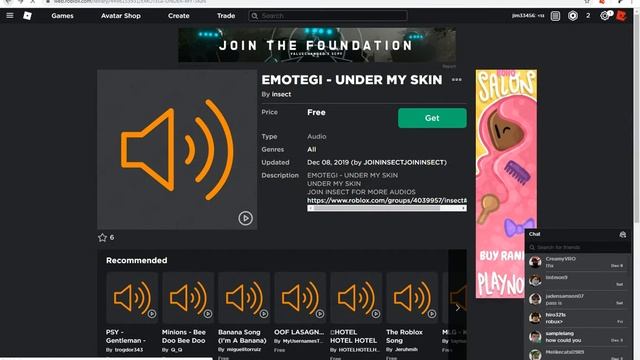Click the green Get button

click(x=432, y=118)
